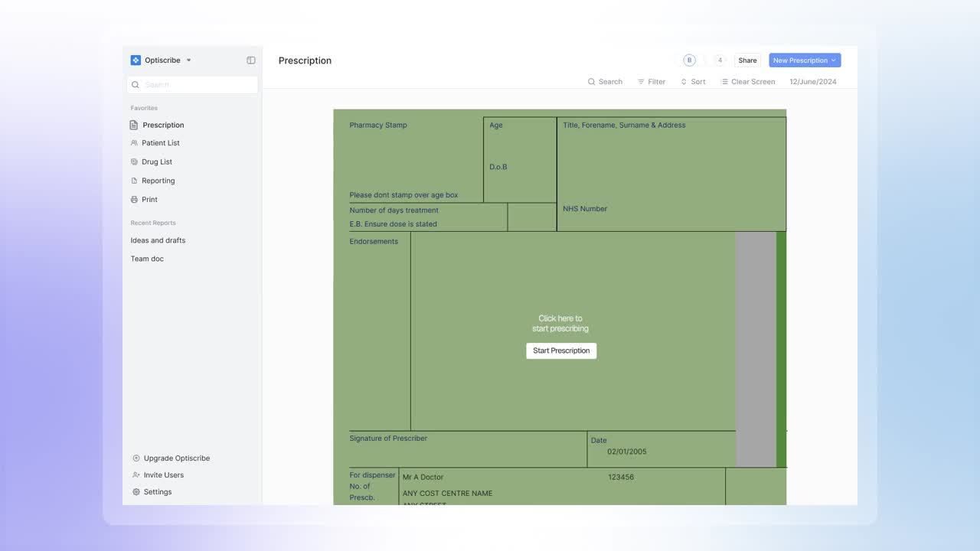Screen dimensions: 980x551
Task: Click the Upgrade Optiscribe arrow icon
Action: [x=136, y=458]
